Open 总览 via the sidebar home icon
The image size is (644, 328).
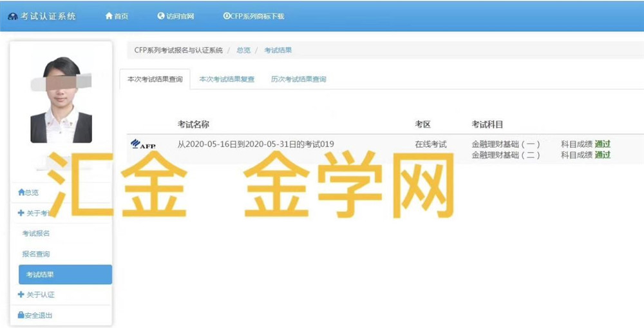click(x=21, y=192)
